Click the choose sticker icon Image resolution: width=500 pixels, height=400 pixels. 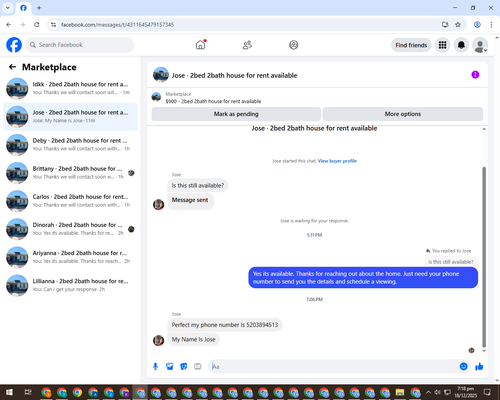coord(184,367)
